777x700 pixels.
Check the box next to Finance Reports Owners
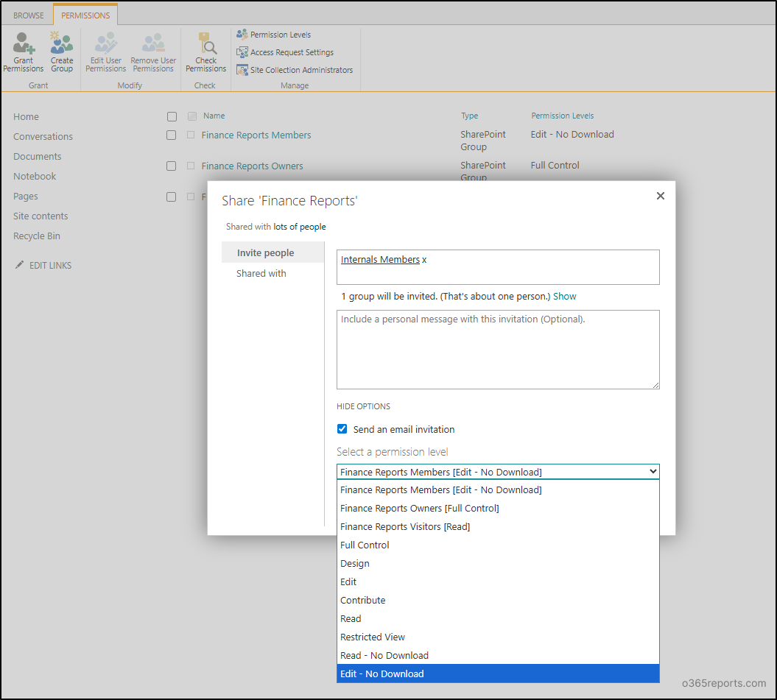click(172, 166)
